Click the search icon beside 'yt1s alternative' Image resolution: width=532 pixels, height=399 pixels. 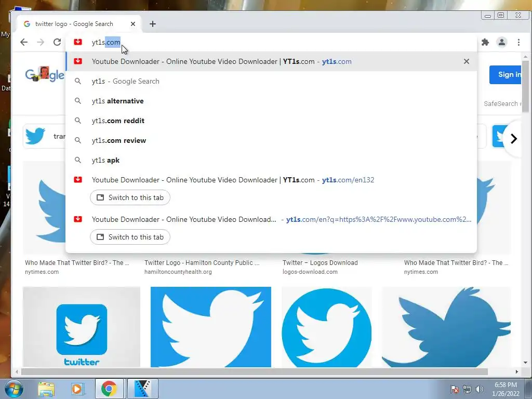(x=78, y=101)
